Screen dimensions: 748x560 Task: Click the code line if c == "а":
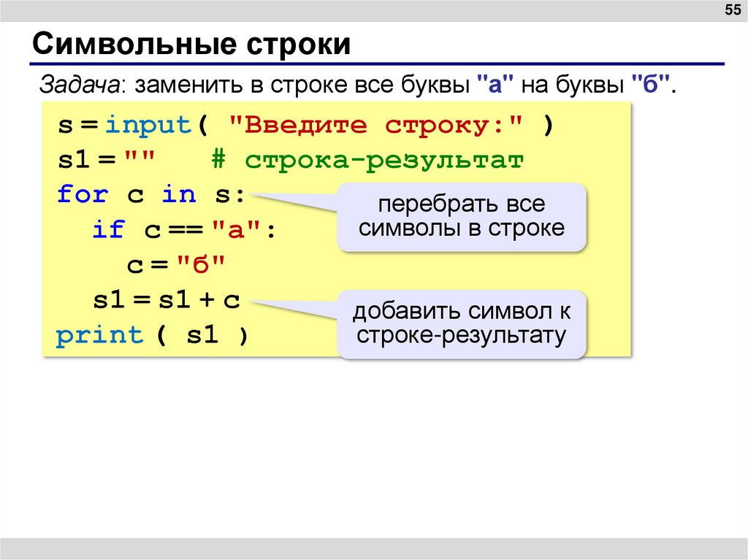(x=184, y=229)
